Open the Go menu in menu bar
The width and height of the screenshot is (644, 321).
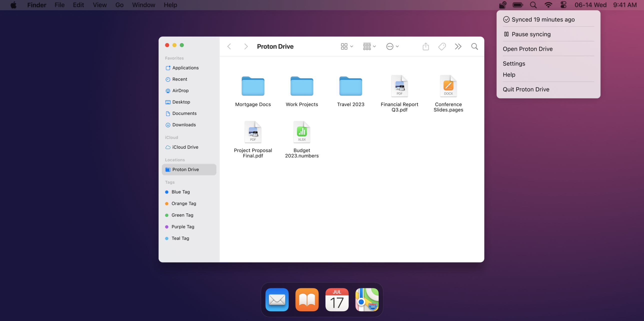point(119,5)
